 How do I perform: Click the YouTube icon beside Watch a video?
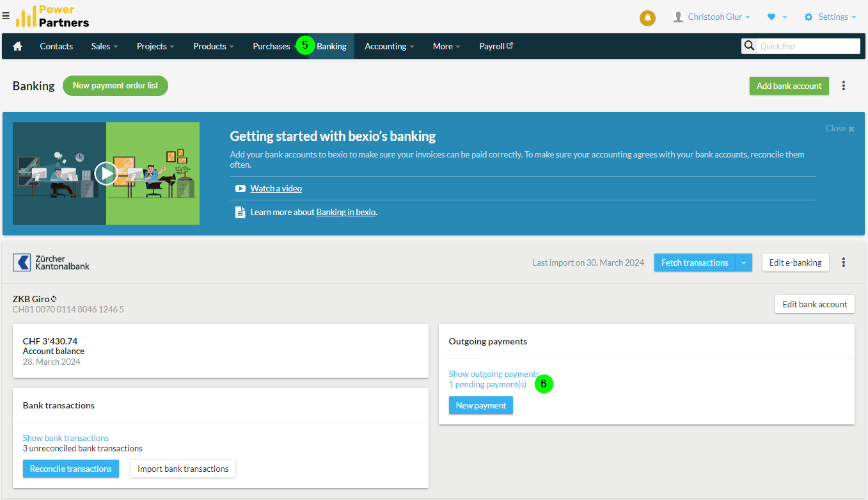(x=241, y=188)
